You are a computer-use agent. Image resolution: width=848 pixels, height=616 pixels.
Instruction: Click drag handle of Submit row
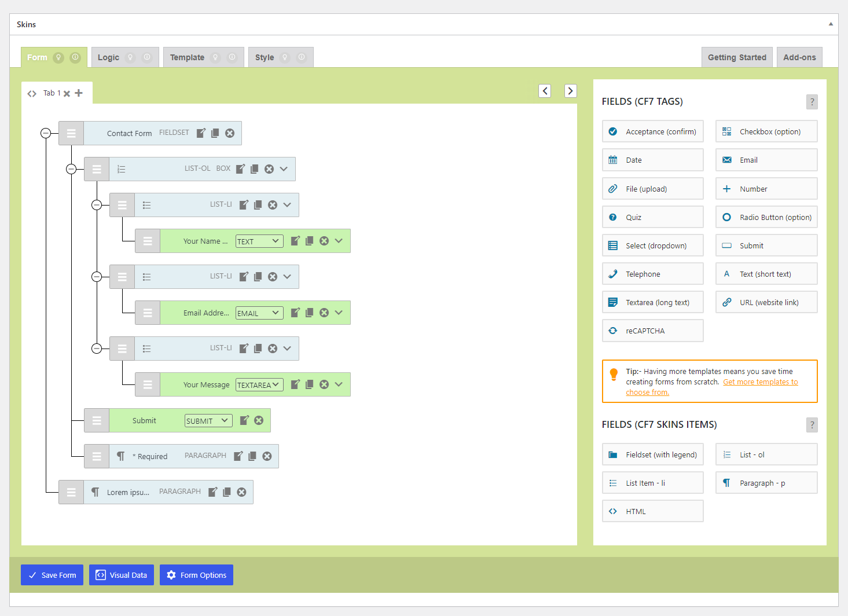(x=97, y=421)
